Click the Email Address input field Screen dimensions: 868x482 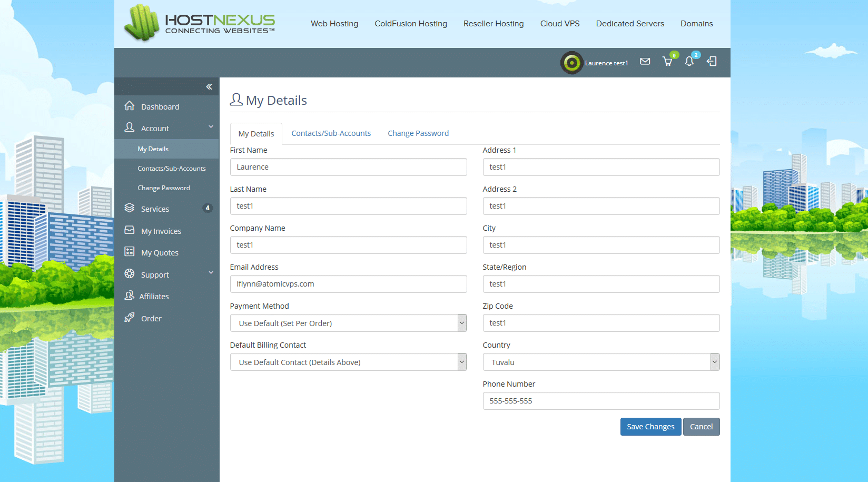(x=348, y=284)
